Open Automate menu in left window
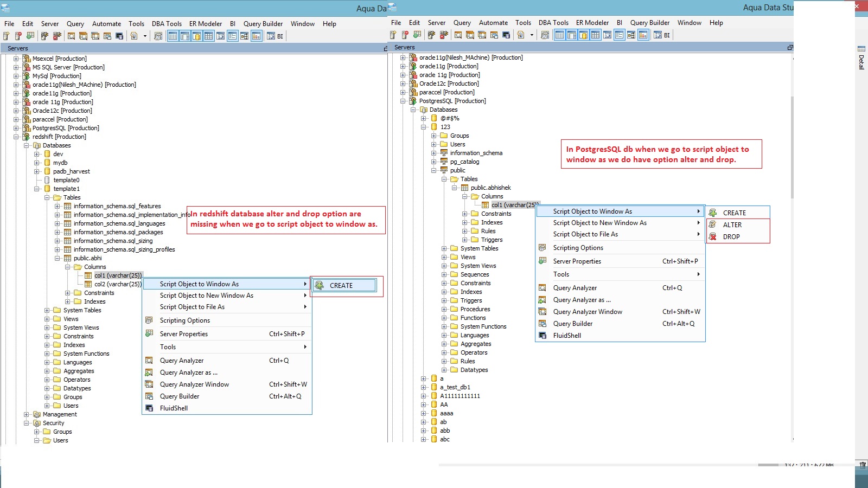Screen dimensions: 868x488 point(106,24)
